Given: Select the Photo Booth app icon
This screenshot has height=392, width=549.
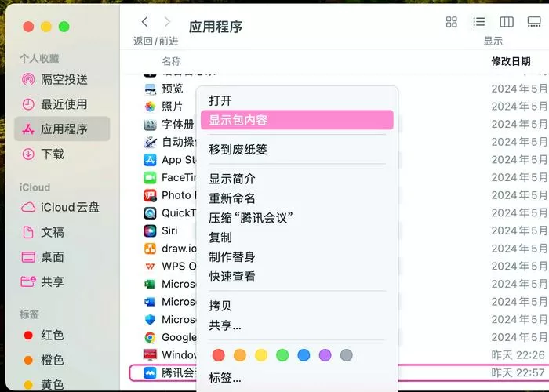Looking at the screenshot, I should 151,195.
